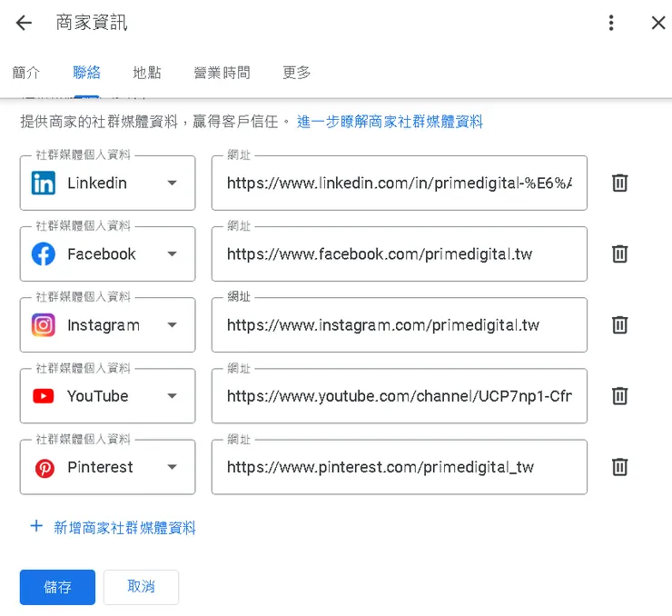
Task: Open the Linkedin social profile dropdown
Action: tap(107, 183)
